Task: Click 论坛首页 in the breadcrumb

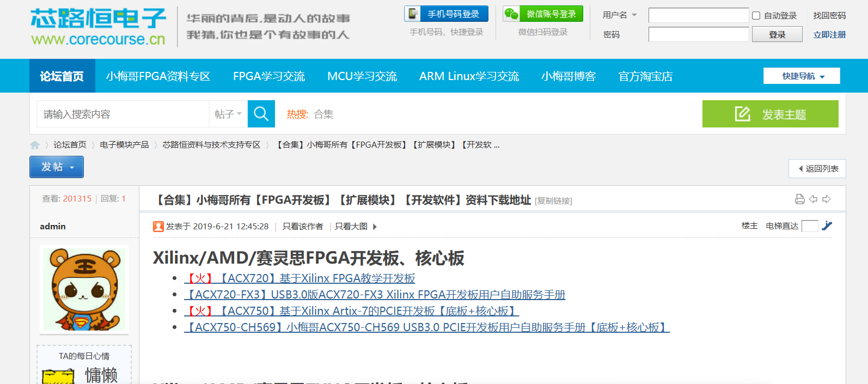Action: coord(70,145)
